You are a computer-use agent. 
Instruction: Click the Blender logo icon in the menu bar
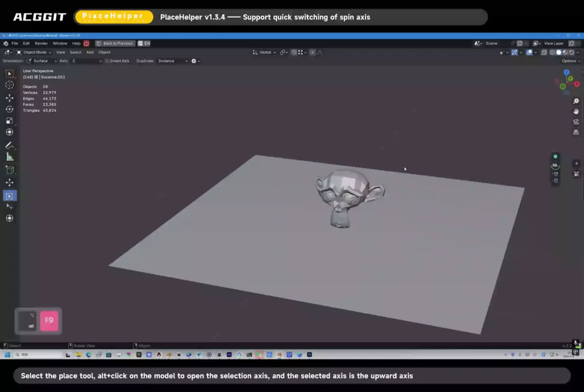[6, 43]
